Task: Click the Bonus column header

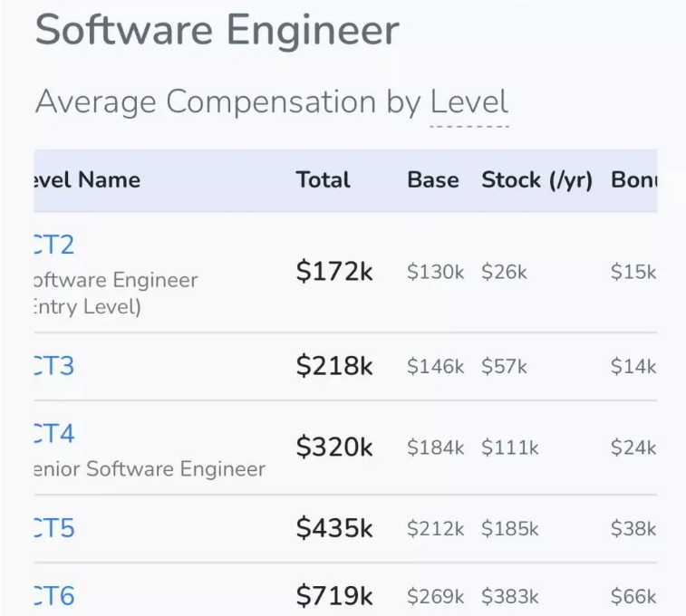Action: [634, 179]
